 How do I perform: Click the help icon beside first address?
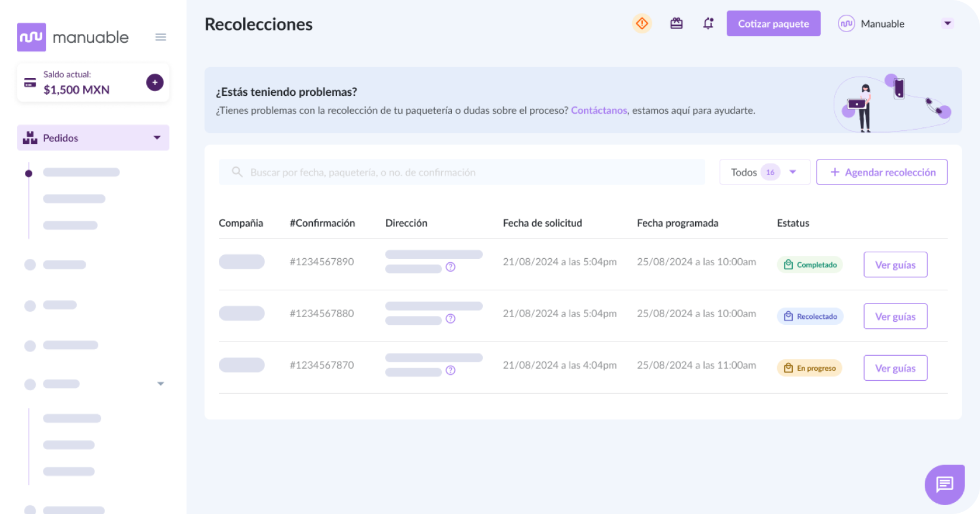[x=451, y=267]
